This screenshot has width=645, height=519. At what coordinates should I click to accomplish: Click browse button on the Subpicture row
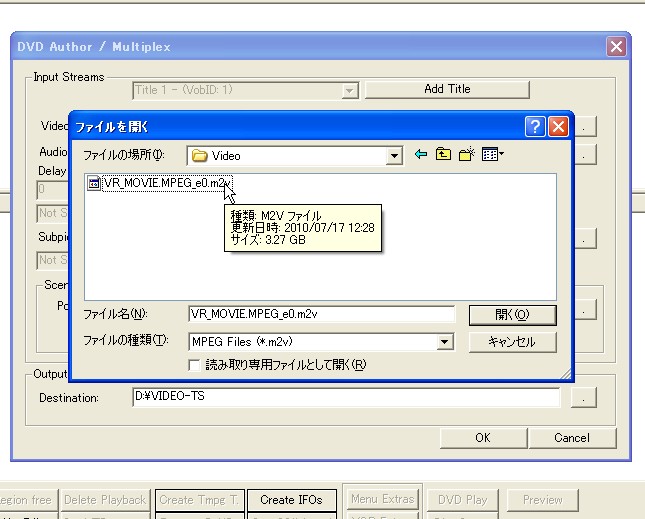pos(585,239)
